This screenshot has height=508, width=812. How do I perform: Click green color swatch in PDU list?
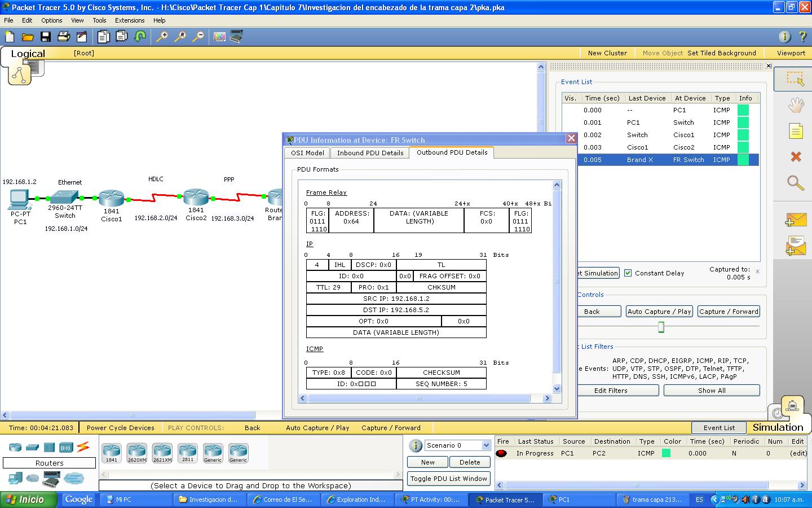666,453
